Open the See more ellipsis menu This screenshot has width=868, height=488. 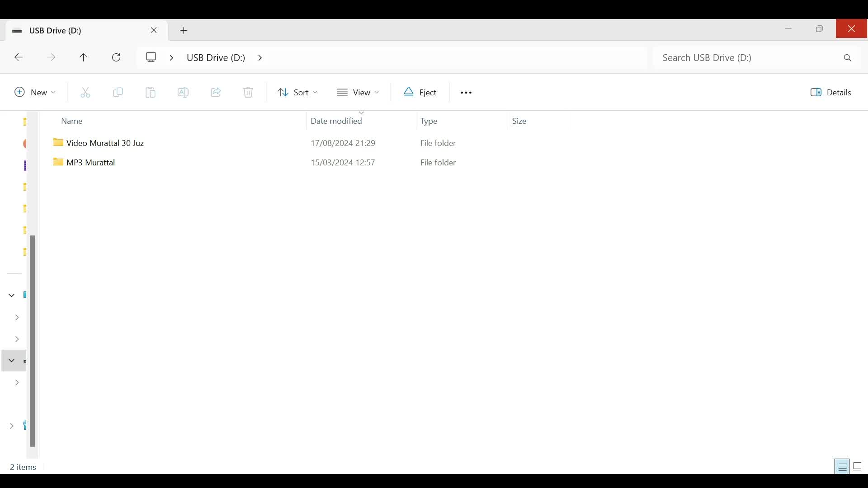(x=466, y=93)
